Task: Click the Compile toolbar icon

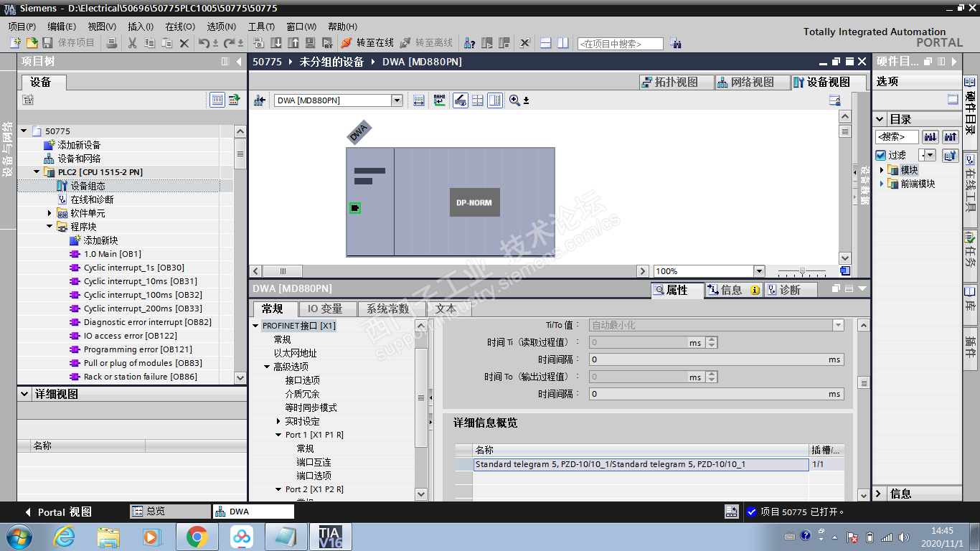Action: [258, 43]
